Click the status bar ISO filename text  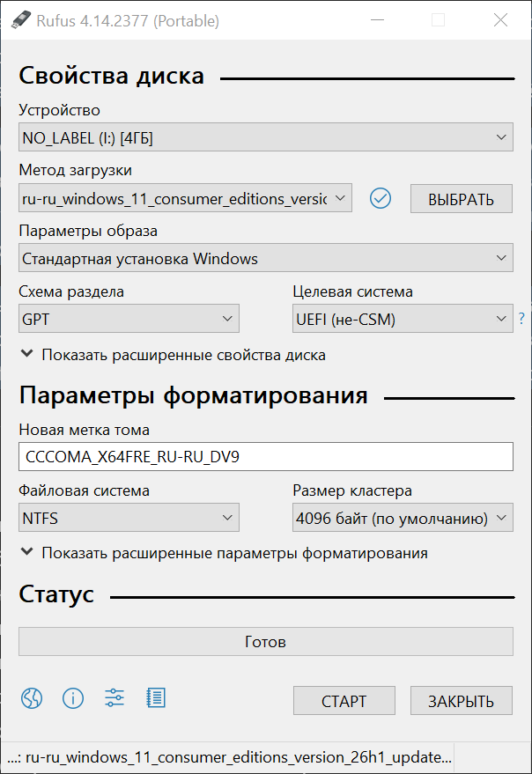tap(229, 757)
